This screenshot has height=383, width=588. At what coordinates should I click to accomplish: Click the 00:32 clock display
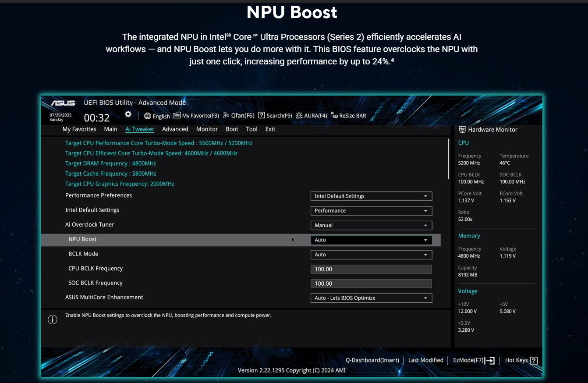(97, 117)
